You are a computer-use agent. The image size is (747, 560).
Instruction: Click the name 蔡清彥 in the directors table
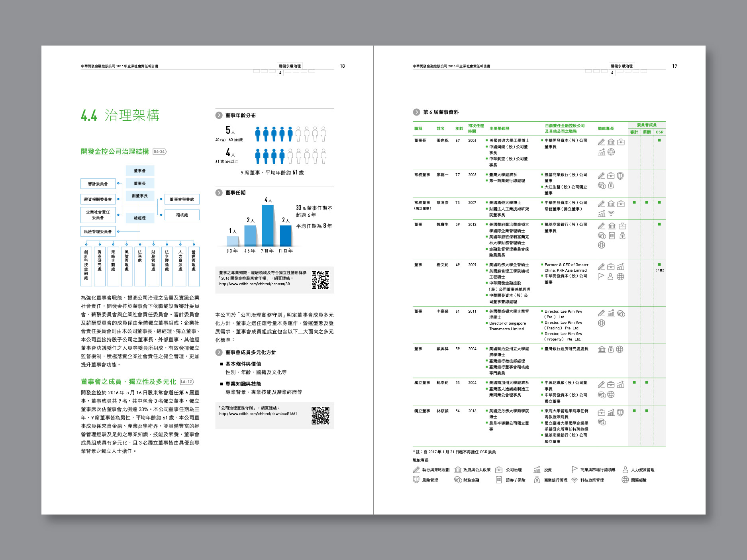[x=443, y=202]
